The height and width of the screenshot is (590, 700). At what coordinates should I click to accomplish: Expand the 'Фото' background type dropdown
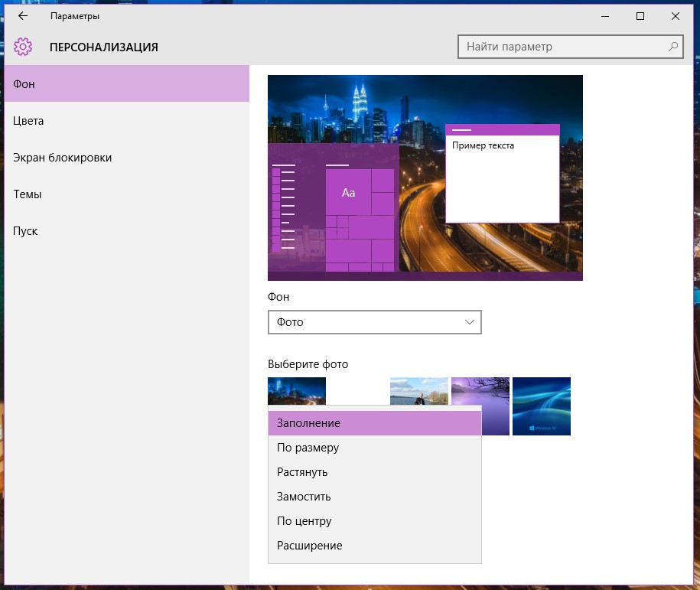[374, 322]
